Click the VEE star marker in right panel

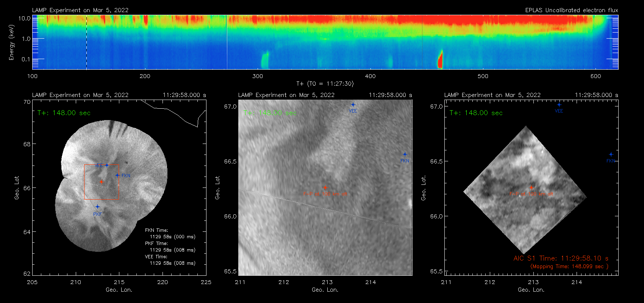559,105
